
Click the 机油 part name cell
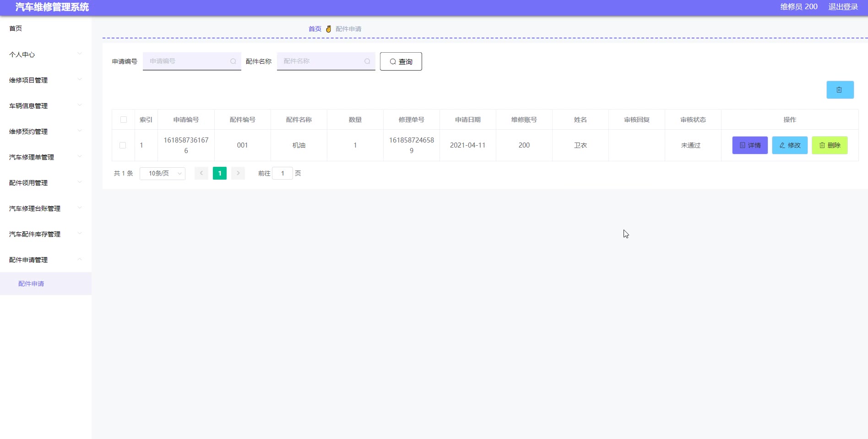(x=299, y=145)
